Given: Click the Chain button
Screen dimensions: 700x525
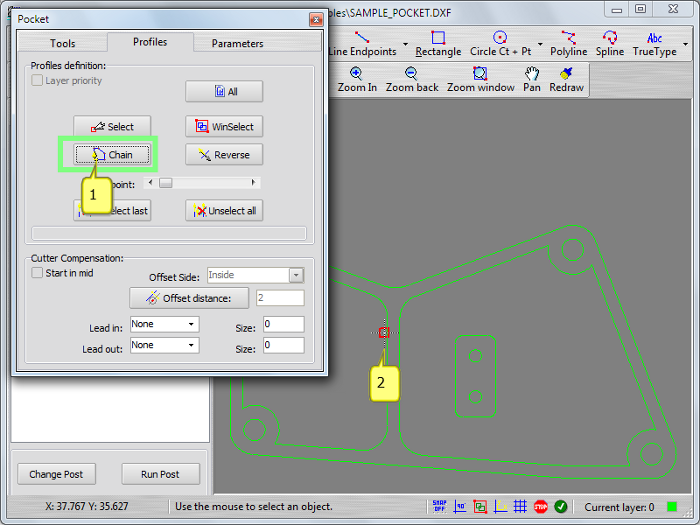Looking at the screenshot, I should click(x=112, y=155).
